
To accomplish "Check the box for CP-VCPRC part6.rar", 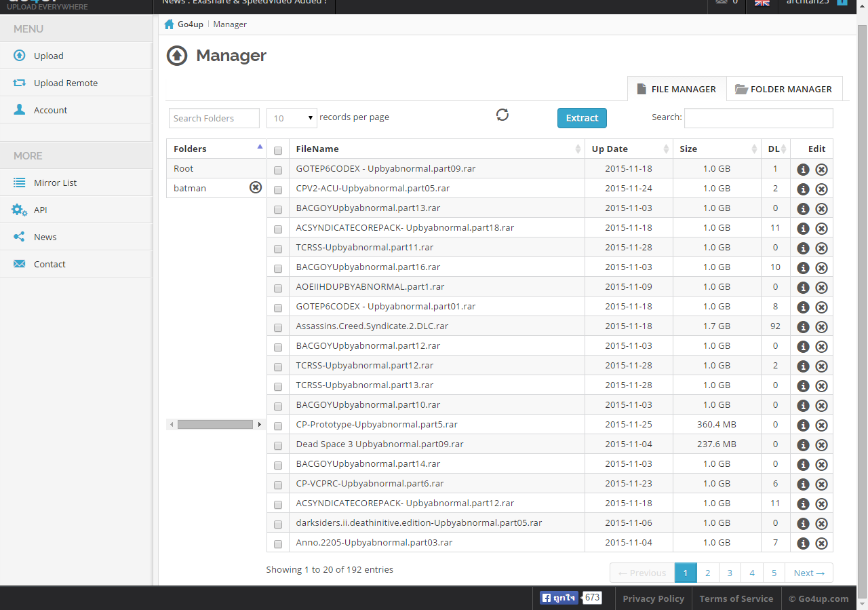I will pyautogui.click(x=278, y=484).
